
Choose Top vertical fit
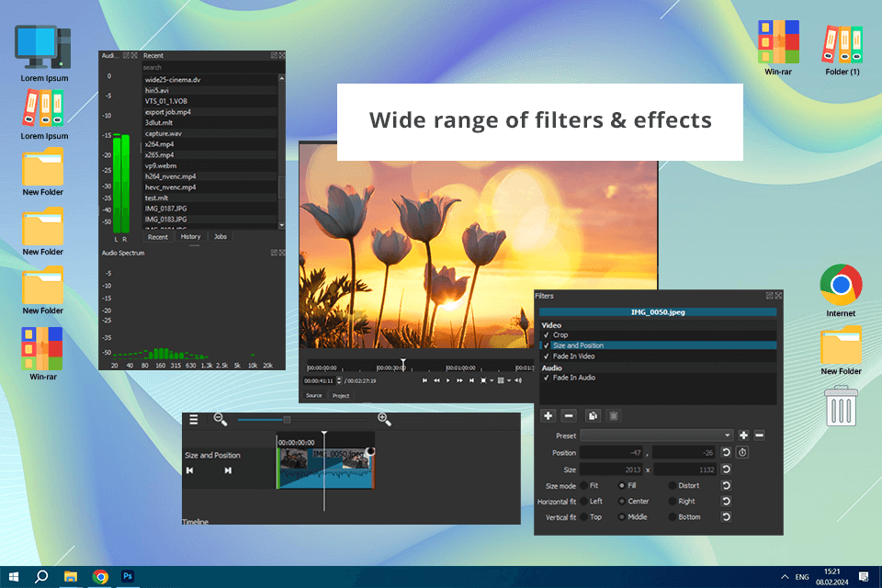584,517
